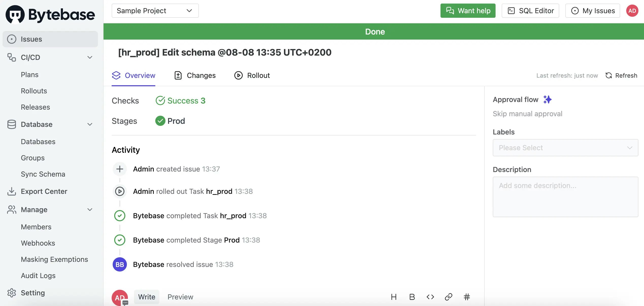Screen dimensions: 644x306
Task: Click the description input field
Action: (x=565, y=197)
